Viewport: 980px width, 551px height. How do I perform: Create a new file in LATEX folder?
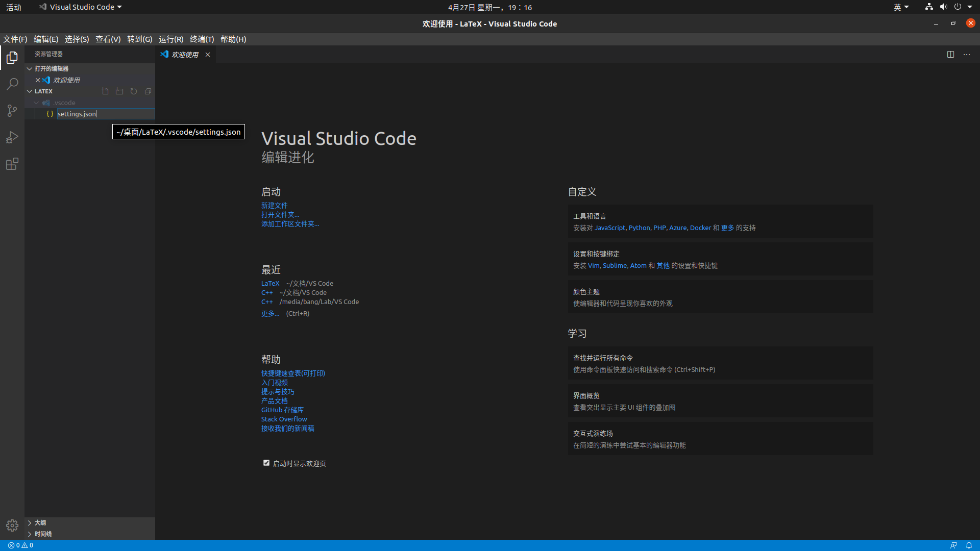click(105, 91)
